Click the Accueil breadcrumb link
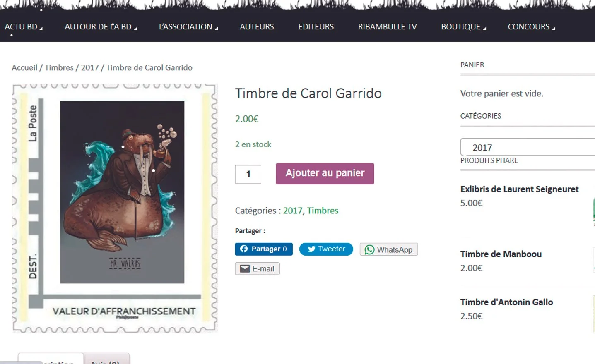This screenshot has height=364, width=595. (24, 67)
